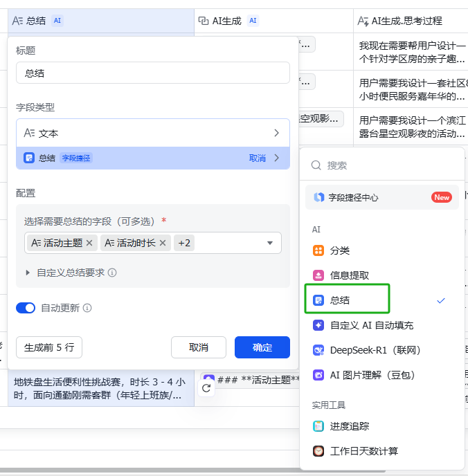Click the 进度追踪 icon
Viewport: 468px width, 476px height.
tap(318, 426)
